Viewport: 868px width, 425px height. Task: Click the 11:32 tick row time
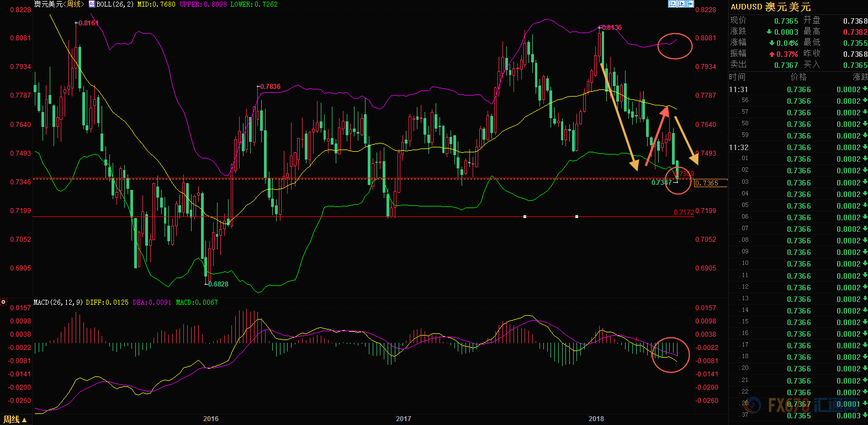pos(739,147)
